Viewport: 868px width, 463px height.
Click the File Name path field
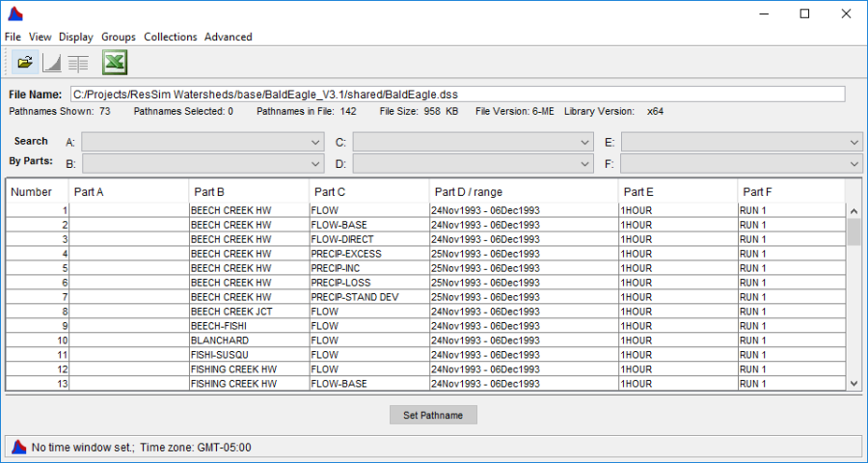click(457, 94)
